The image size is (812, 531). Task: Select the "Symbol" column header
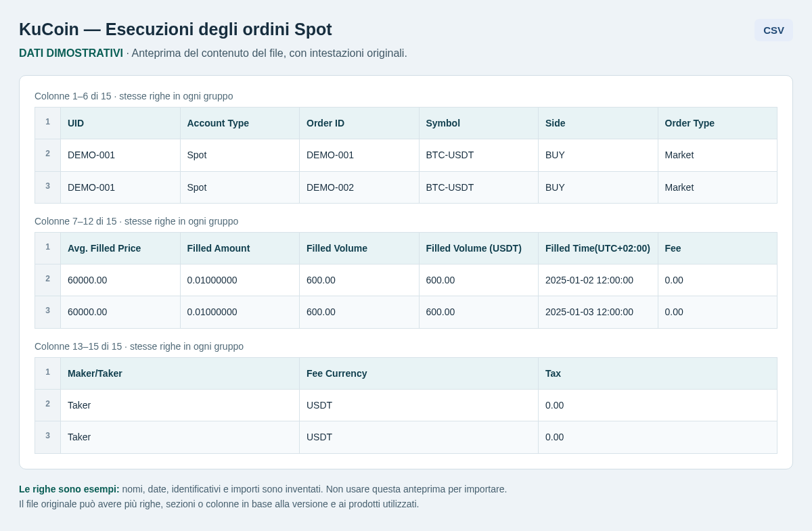point(479,123)
